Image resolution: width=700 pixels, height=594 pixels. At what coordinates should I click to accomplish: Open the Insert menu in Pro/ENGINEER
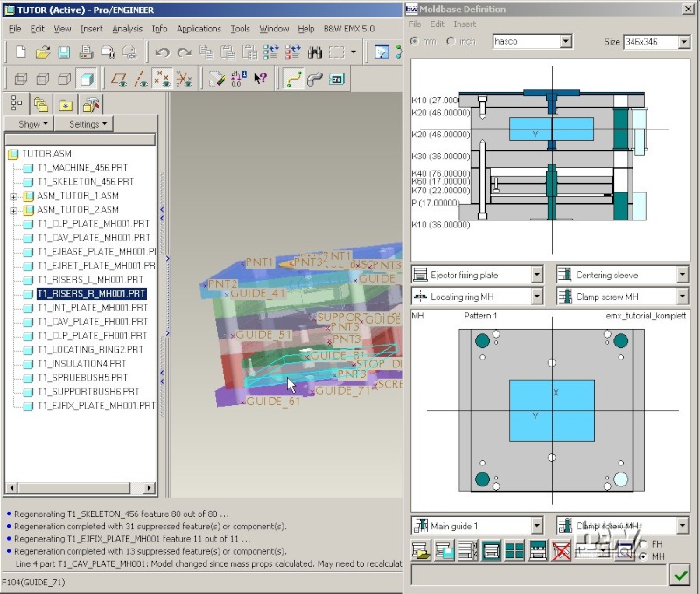click(x=91, y=29)
